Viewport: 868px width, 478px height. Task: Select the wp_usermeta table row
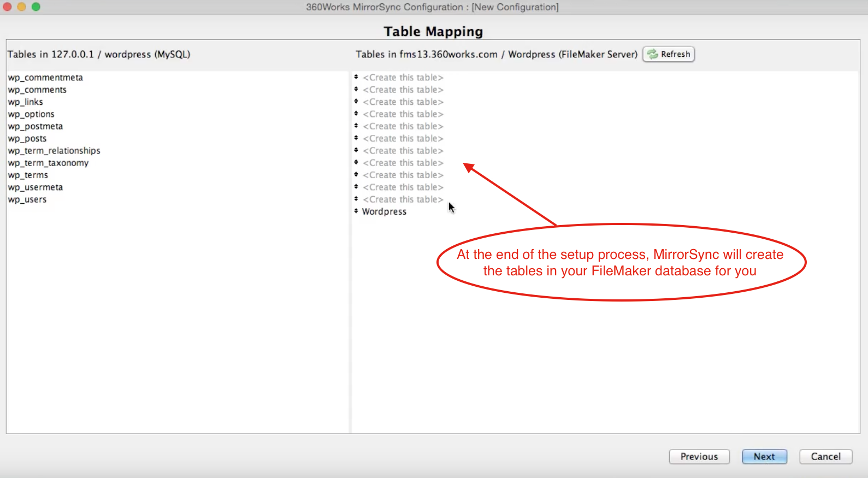point(178,187)
